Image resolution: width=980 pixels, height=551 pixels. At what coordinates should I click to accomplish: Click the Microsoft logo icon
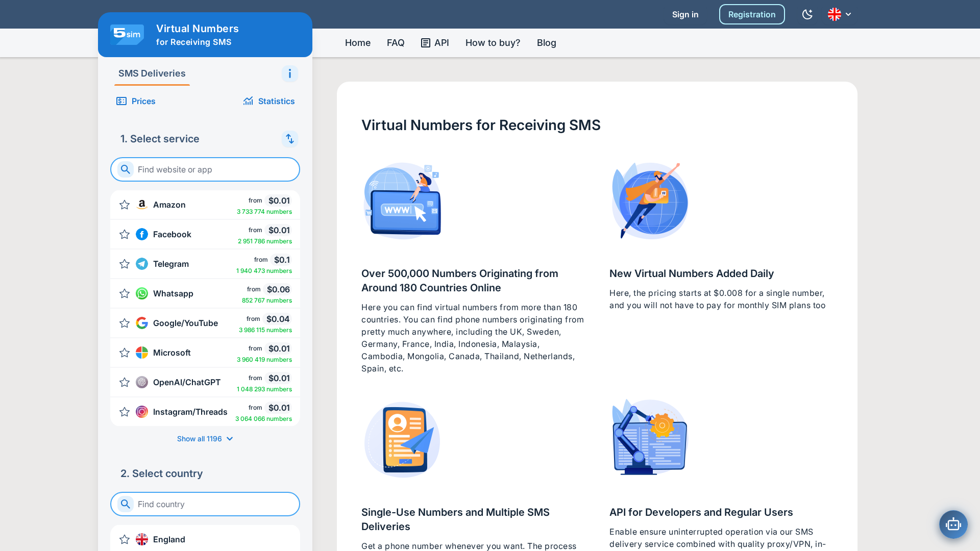142,353
